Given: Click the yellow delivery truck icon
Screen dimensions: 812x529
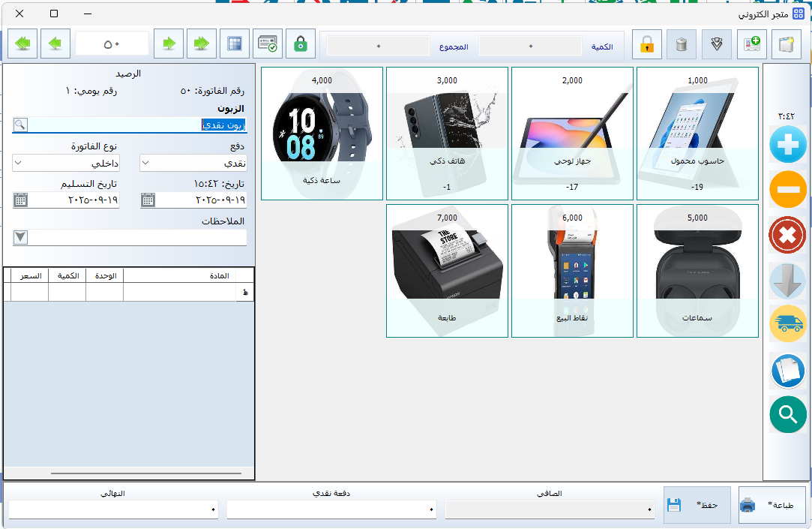Looking at the screenshot, I should click(x=787, y=323).
